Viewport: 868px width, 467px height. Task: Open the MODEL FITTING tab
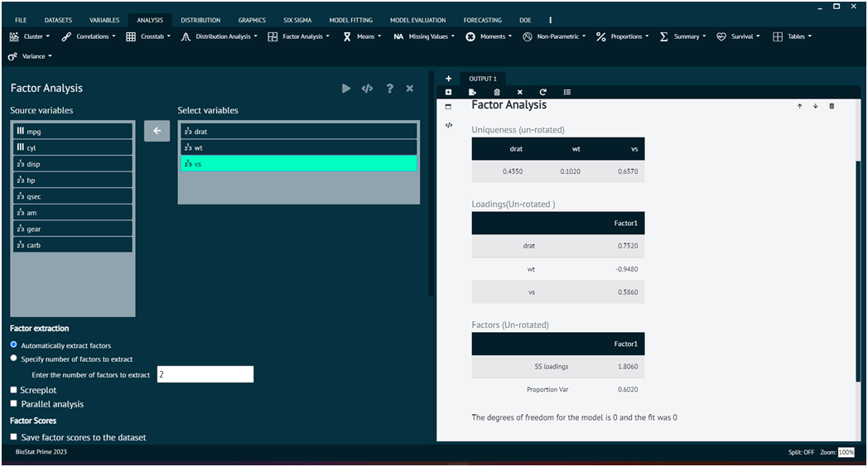351,20
